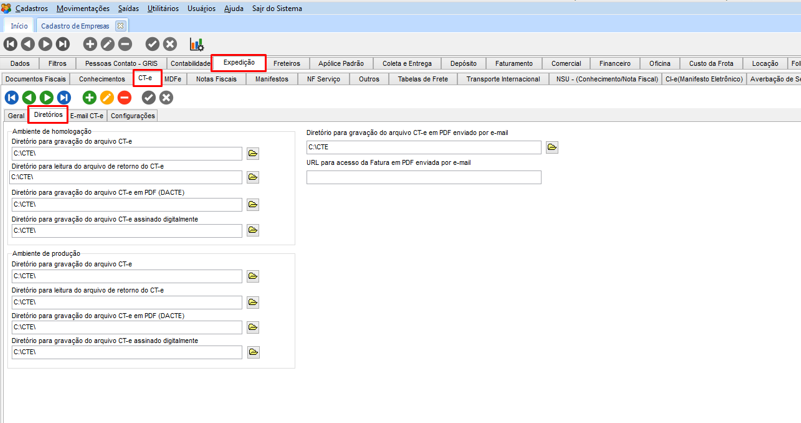The width and height of the screenshot is (801, 423).
Task: Open the Coleta e Entrega tab
Action: (407, 63)
